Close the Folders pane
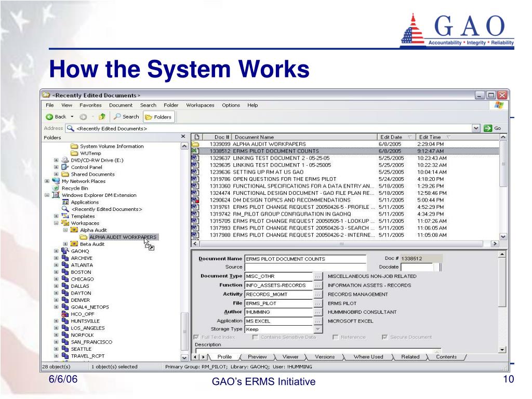The height and width of the screenshot is (399, 532). pos(183,137)
